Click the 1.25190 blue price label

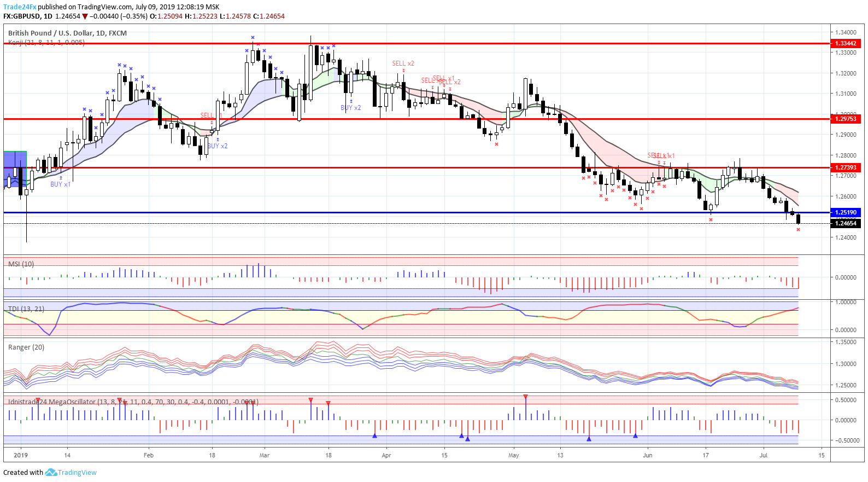pos(846,212)
